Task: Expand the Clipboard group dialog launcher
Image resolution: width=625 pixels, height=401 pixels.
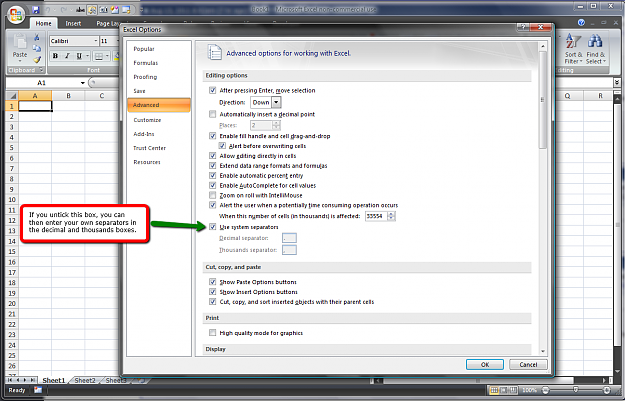Action: click(41, 70)
